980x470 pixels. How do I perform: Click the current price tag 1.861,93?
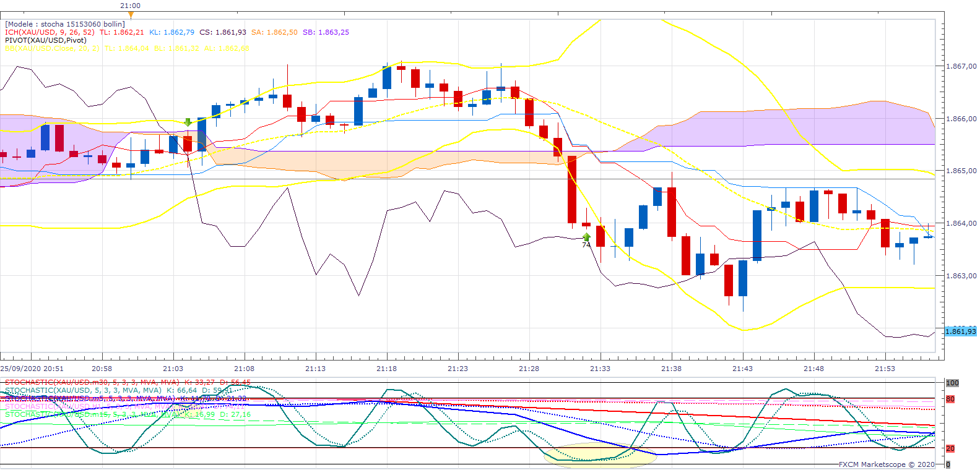pos(960,331)
